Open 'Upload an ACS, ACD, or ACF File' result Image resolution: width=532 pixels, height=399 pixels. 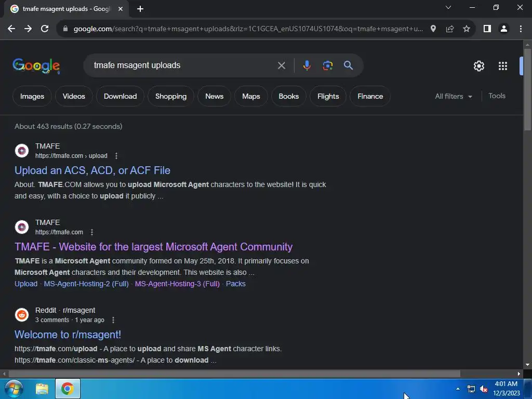pos(92,170)
